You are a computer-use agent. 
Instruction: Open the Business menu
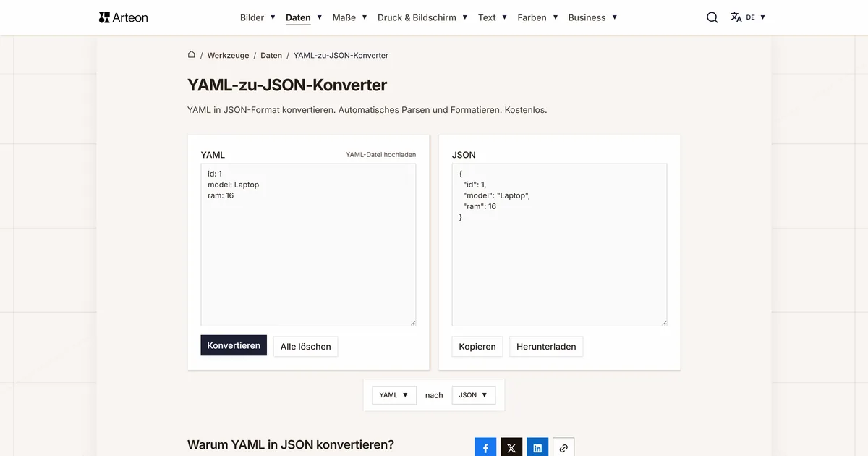(587, 17)
